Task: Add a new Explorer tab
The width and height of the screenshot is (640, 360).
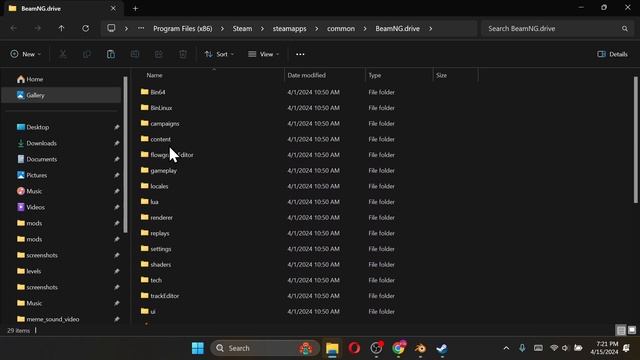Action: tap(135, 8)
